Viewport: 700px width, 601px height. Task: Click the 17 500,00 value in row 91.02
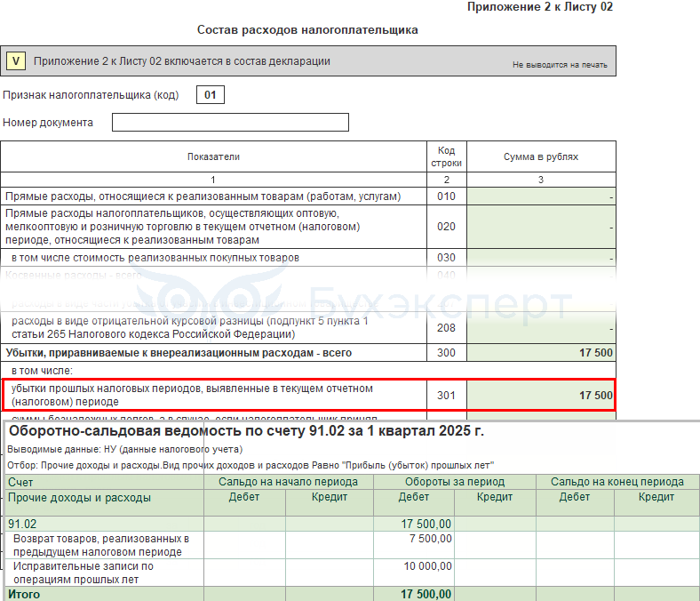click(426, 524)
